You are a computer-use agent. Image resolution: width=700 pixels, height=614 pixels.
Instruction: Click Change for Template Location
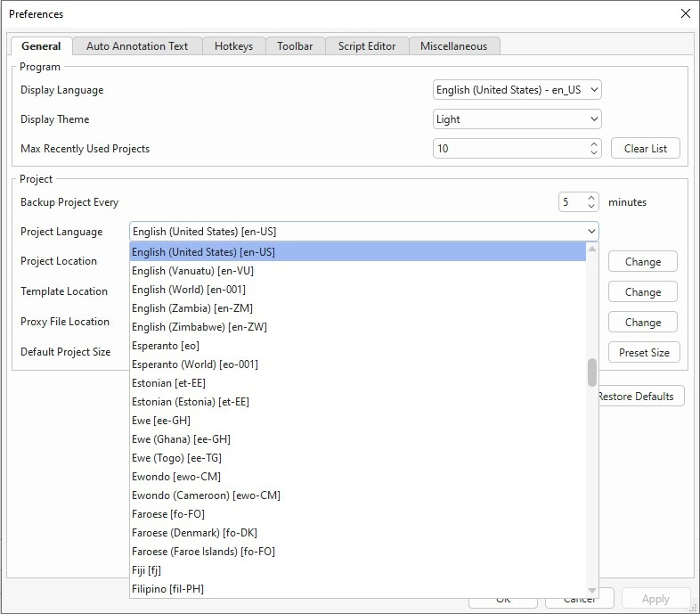[x=643, y=291]
